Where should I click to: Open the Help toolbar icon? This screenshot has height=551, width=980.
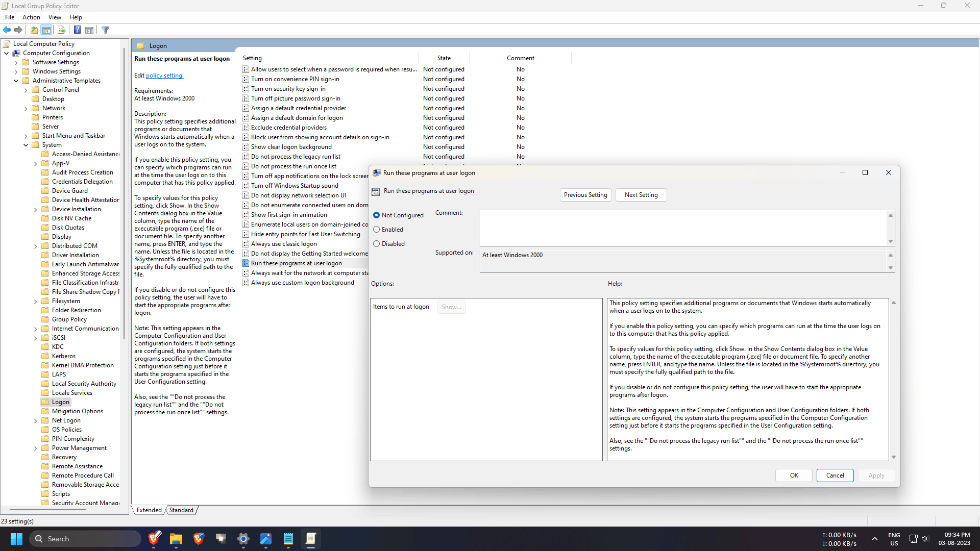point(77,30)
